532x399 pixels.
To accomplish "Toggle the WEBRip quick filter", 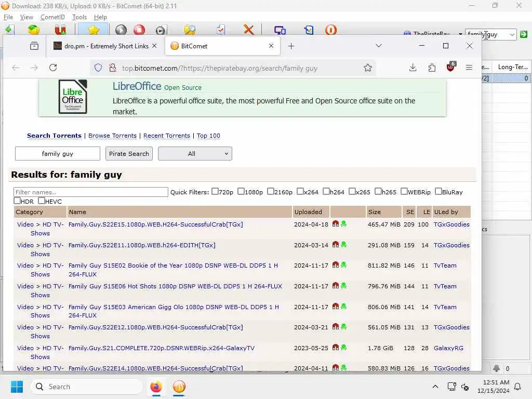I will (404, 191).
